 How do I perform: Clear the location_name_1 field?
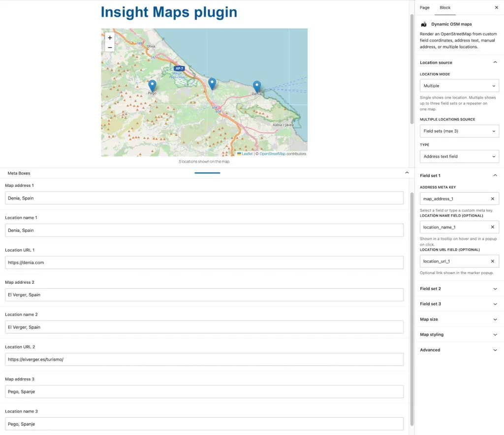coord(492,227)
